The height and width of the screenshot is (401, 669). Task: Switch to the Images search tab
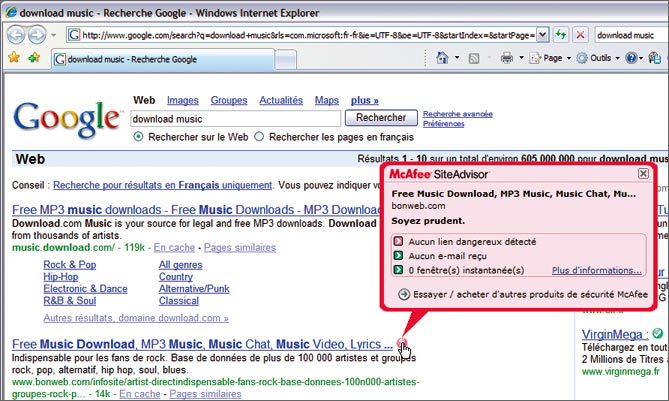tap(181, 100)
